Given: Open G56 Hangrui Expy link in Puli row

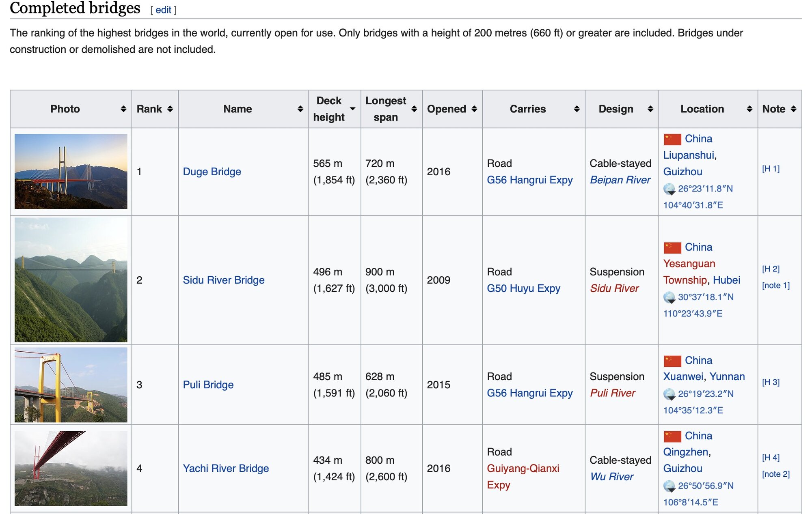Looking at the screenshot, I should coord(530,393).
